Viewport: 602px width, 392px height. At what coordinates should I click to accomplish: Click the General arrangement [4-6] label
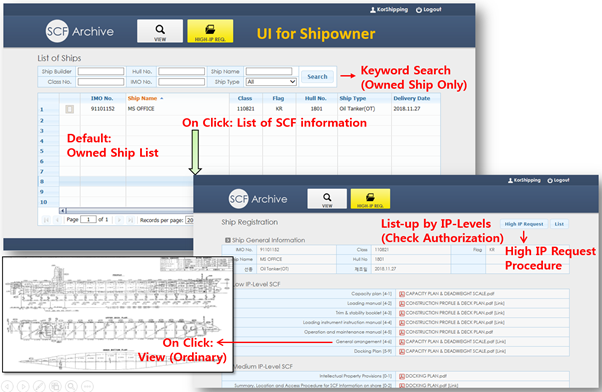[x=364, y=342]
